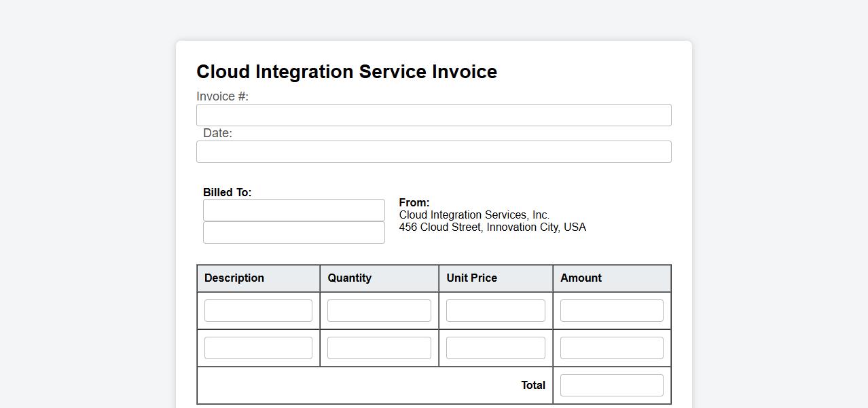Click the Cloud Integration Service Invoice heading
The width and height of the screenshot is (868, 408).
point(346,72)
